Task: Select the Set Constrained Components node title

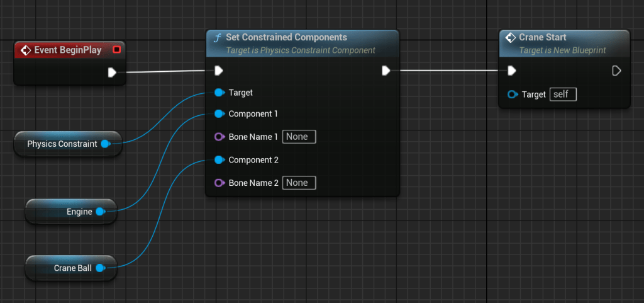Action: [x=286, y=38]
